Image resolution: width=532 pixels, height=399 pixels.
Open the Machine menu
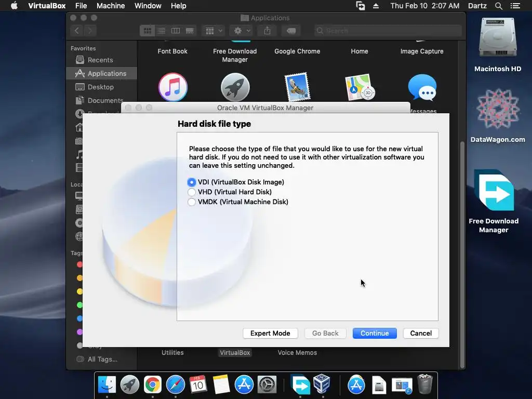coord(111,6)
